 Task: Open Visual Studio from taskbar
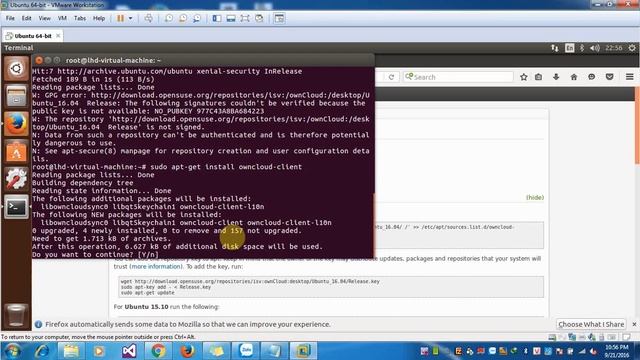(129, 351)
